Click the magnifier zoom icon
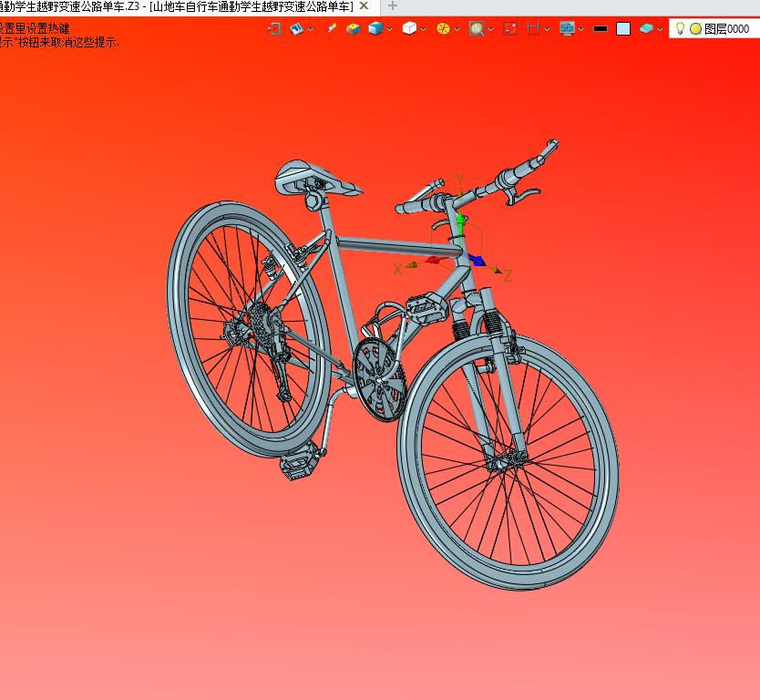This screenshot has height=700, width=760. [x=477, y=29]
